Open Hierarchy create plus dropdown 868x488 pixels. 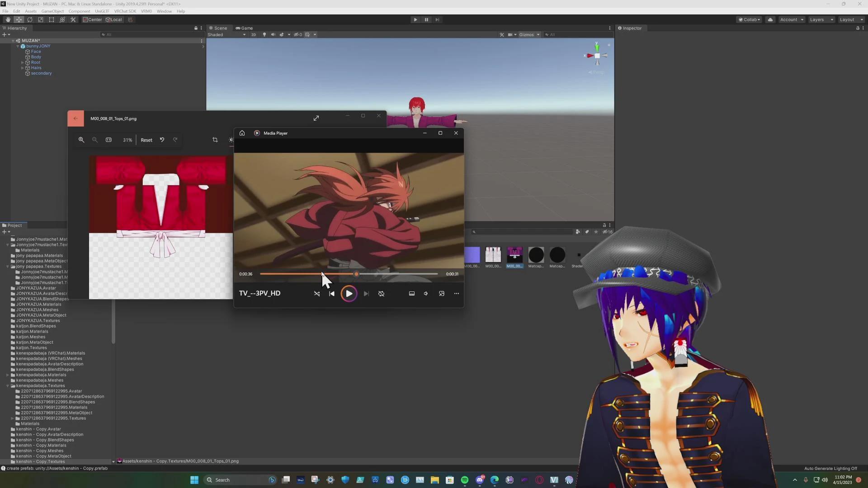[6, 35]
